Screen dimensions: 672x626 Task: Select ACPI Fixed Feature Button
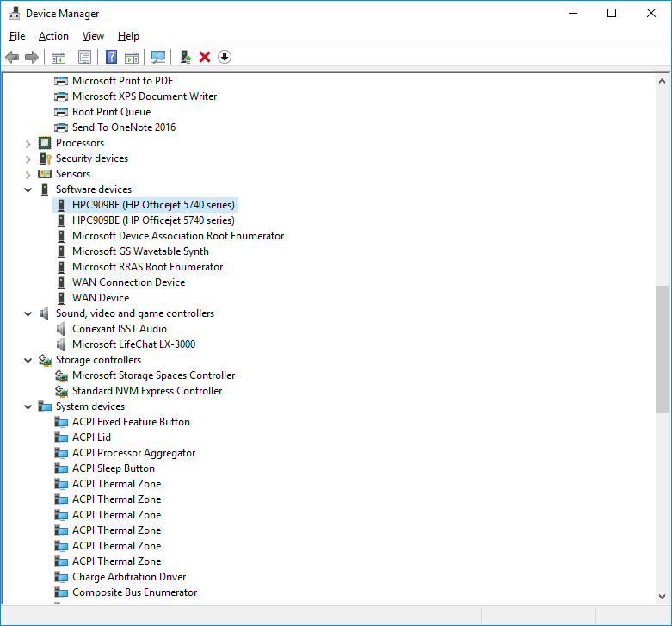pos(131,422)
